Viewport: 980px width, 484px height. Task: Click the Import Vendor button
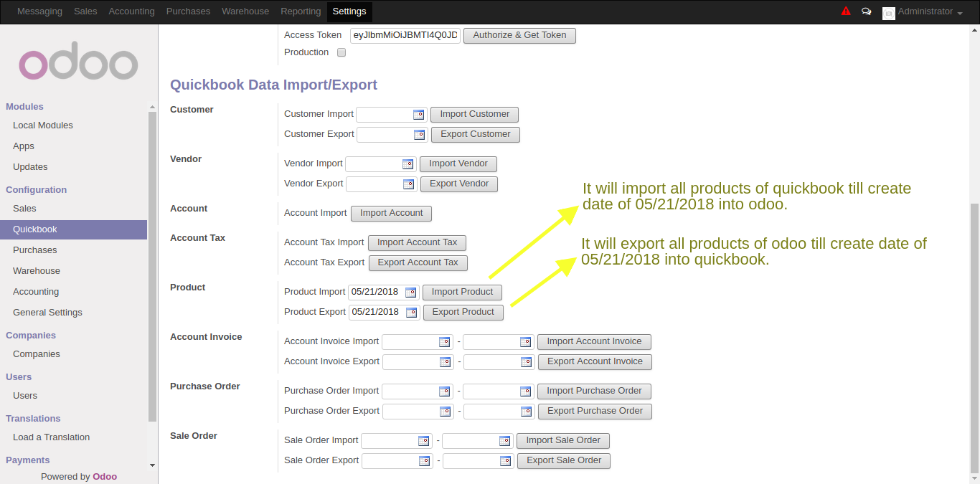(x=458, y=163)
